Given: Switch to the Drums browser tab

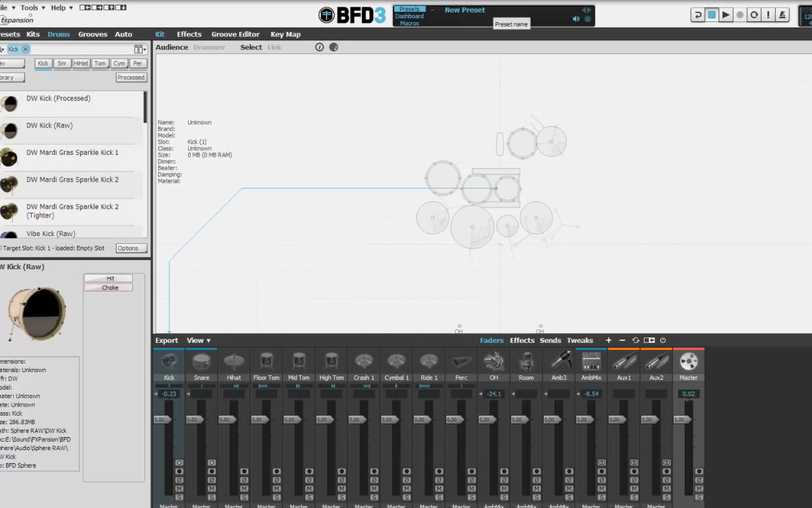Looking at the screenshot, I should (58, 34).
